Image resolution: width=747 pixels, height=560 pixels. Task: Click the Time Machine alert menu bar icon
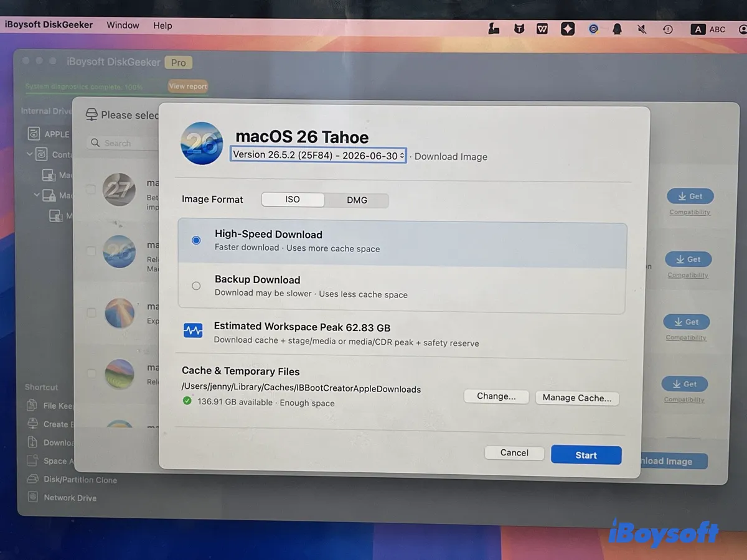tap(667, 29)
